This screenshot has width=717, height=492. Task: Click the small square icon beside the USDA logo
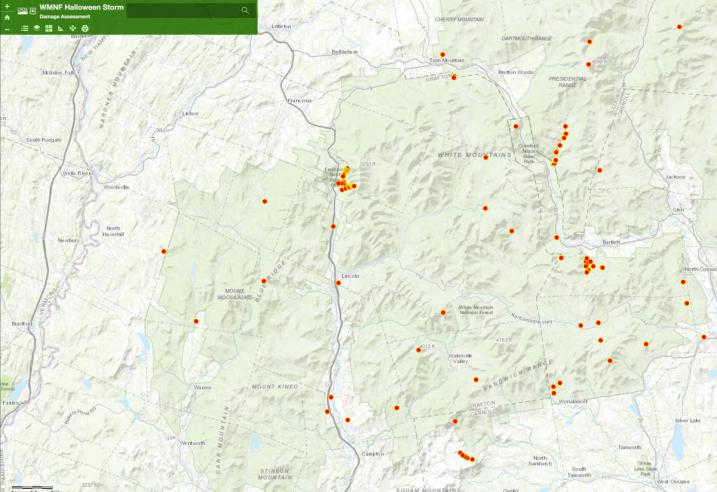click(33, 11)
